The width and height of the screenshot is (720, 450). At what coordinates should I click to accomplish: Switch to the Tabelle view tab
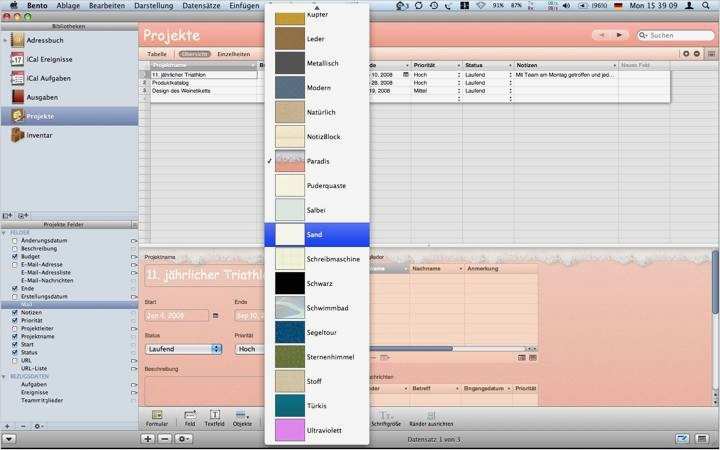157,54
